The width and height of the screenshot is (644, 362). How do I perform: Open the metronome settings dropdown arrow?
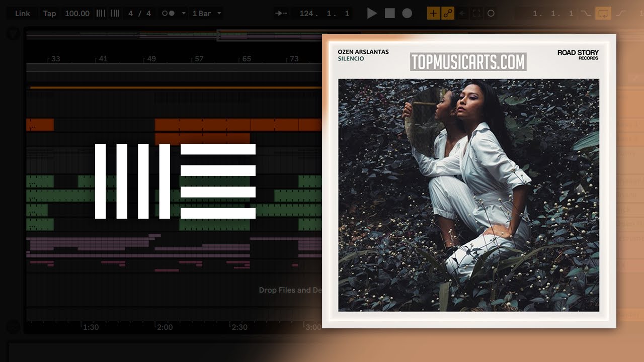coord(183,14)
